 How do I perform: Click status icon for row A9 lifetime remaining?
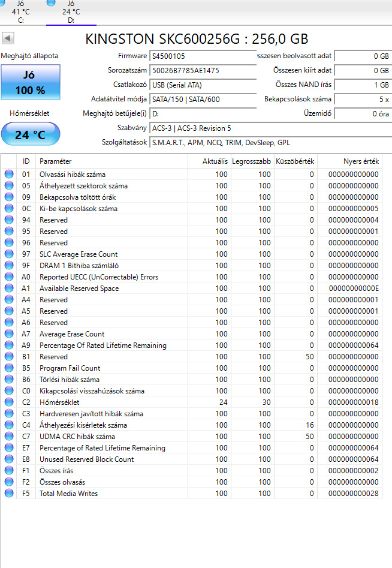coord(9,345)
